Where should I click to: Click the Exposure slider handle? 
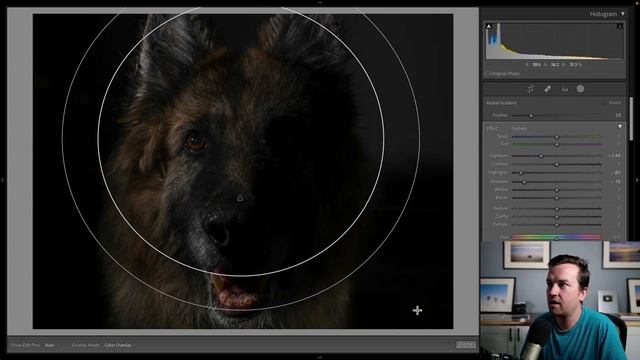pyautogui.click(x=541, y=156)
